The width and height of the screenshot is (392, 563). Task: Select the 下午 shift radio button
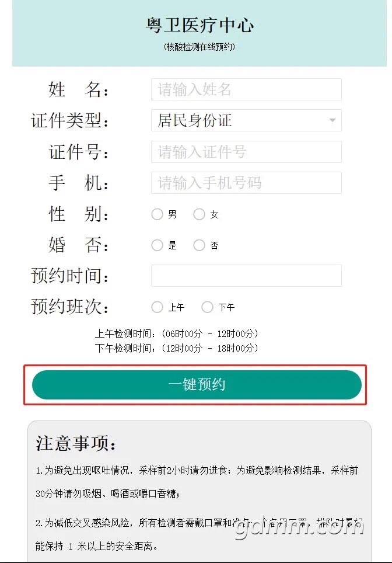point(207,307)
